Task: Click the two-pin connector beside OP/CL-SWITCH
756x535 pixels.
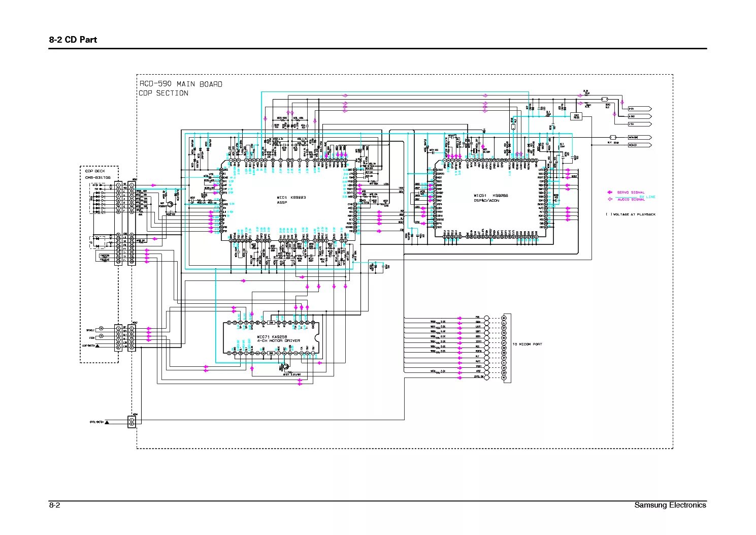Action: tap(132, 421)
